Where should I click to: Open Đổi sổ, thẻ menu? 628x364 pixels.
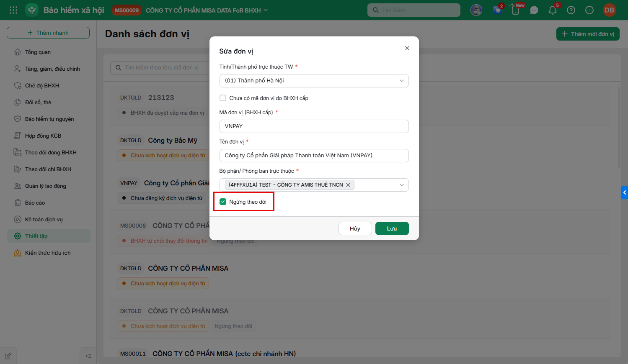point(49,102)
